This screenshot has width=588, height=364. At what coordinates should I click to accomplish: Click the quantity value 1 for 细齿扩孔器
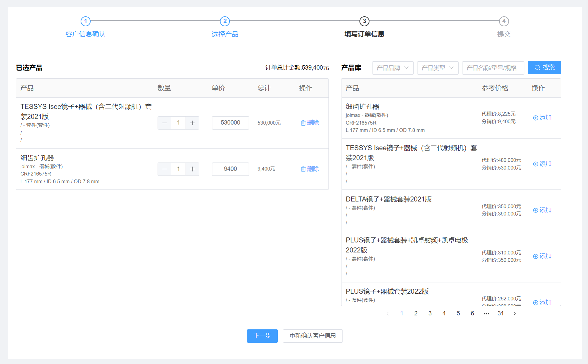(x=179, y=169)
